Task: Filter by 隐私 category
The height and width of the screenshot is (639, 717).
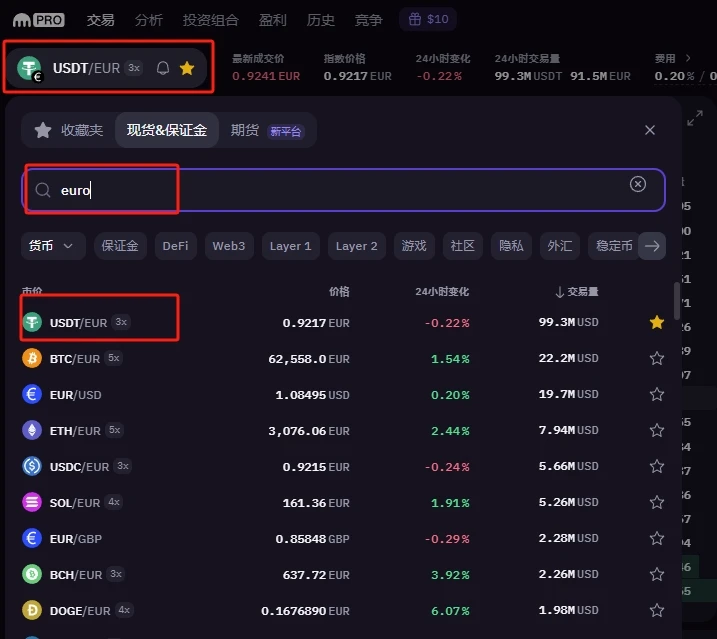Action: [511, 246]
